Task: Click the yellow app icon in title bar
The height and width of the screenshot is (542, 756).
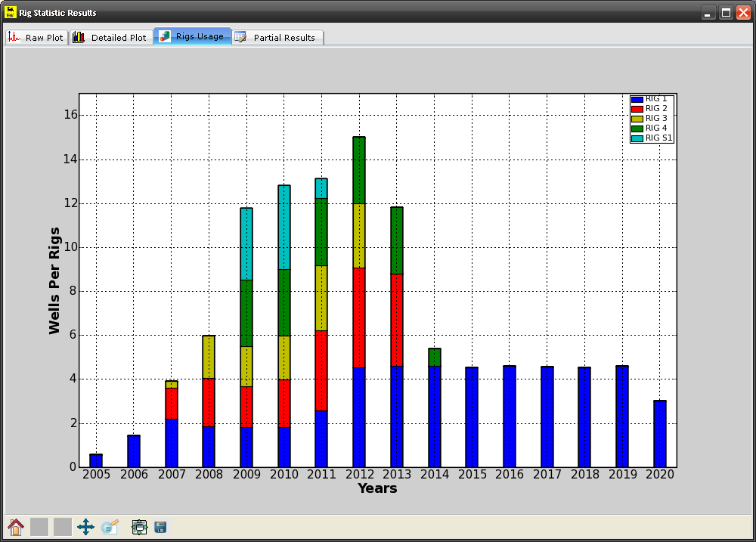Action: point(10,13)
